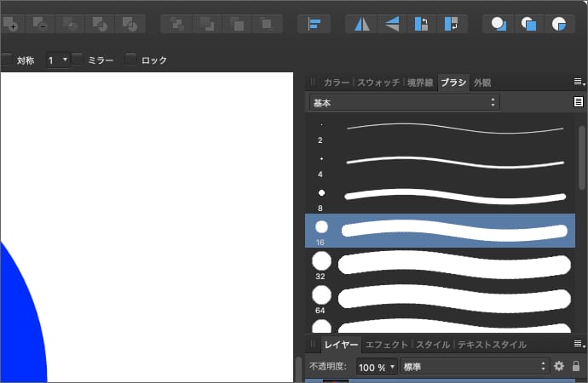Switch to the スウォッチ tab

coord(378,83)
